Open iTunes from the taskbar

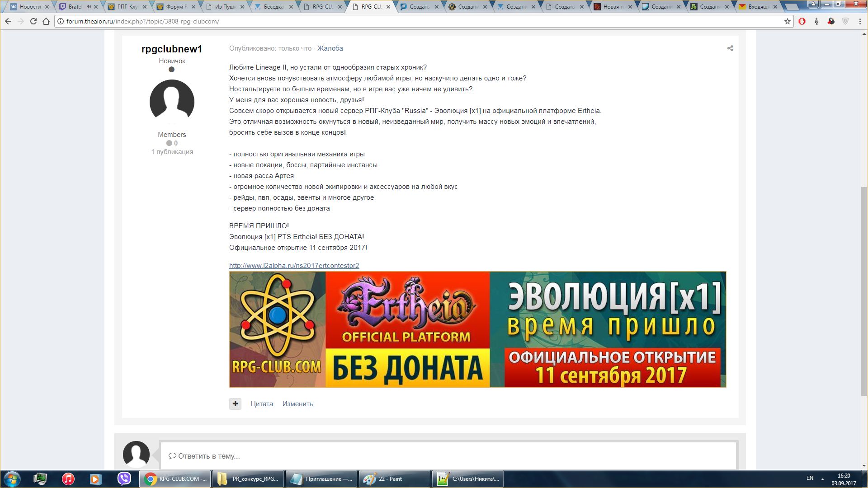tap(68, 479)
